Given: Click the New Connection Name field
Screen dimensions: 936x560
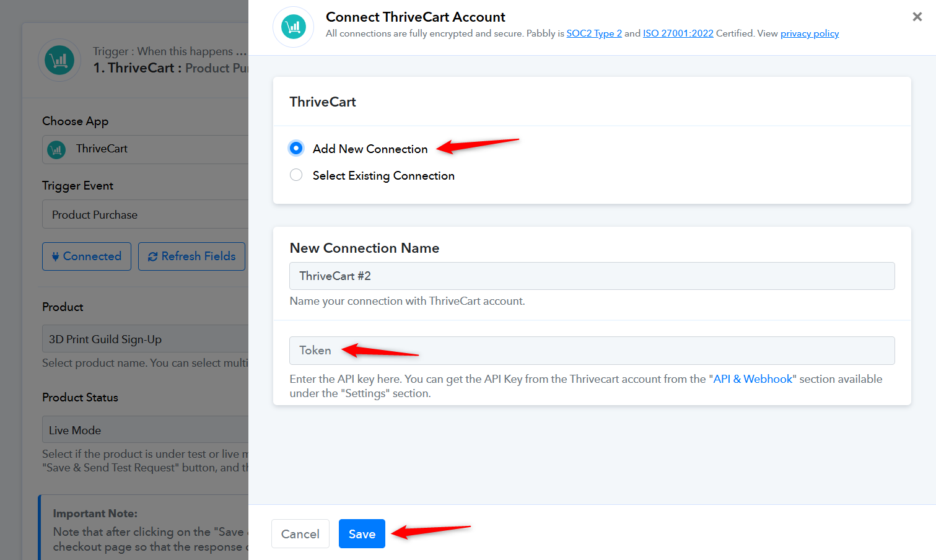Looking at the screenshot, I should [592, 276].
